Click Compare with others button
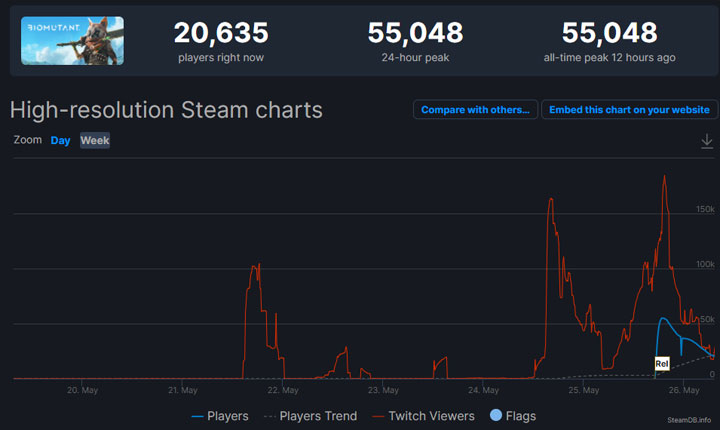The width and height of the screenshot is (720, 430). pos(476,110)
